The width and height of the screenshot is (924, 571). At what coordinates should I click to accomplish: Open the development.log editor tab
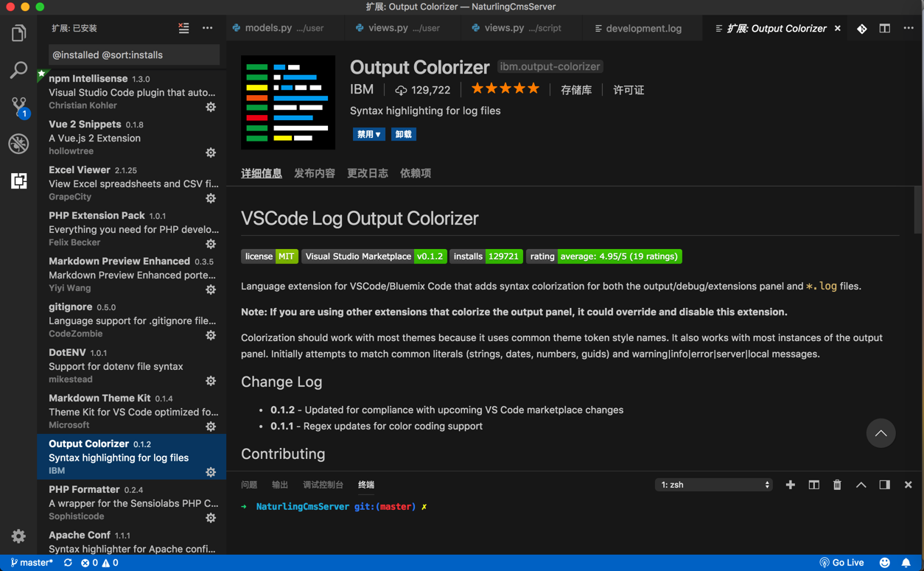coord(643,28)
